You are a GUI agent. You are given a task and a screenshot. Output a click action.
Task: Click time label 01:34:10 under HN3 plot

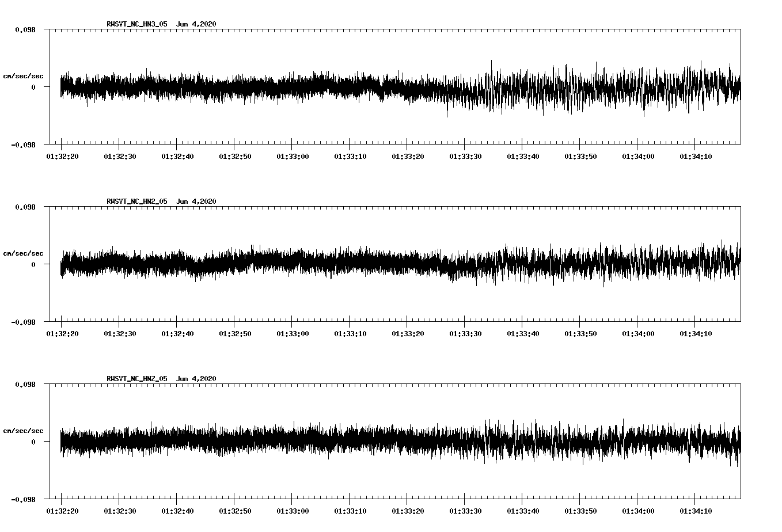[696, 157]
